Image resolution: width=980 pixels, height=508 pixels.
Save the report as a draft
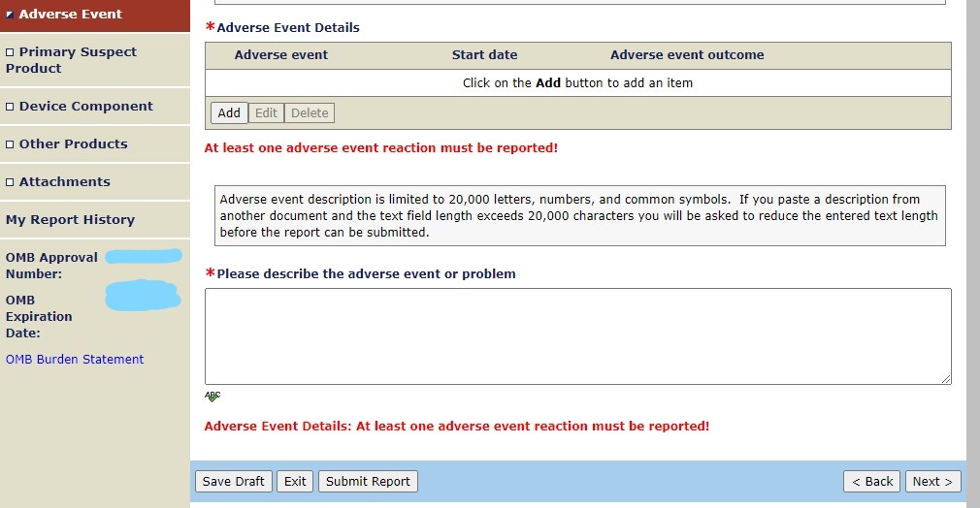(233, 482)
